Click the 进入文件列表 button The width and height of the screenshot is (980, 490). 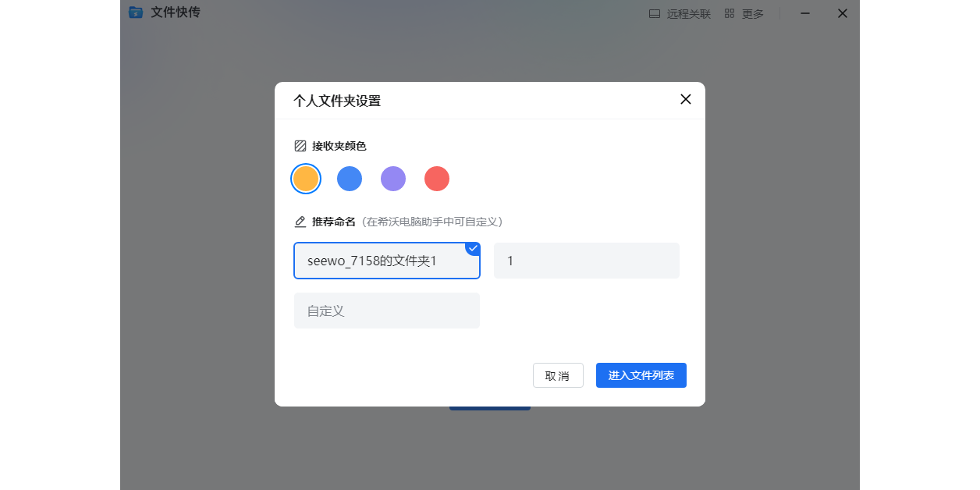pyautogui.click(x=641, y=375)
